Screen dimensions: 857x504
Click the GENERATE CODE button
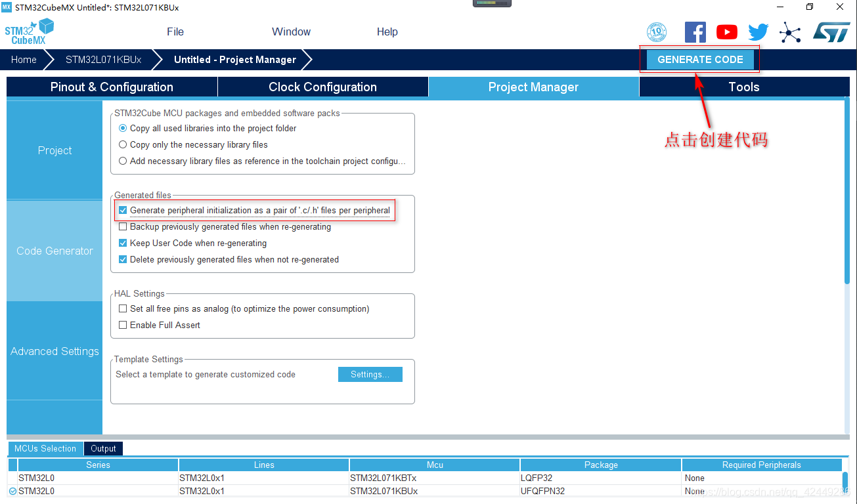(700, 59)
